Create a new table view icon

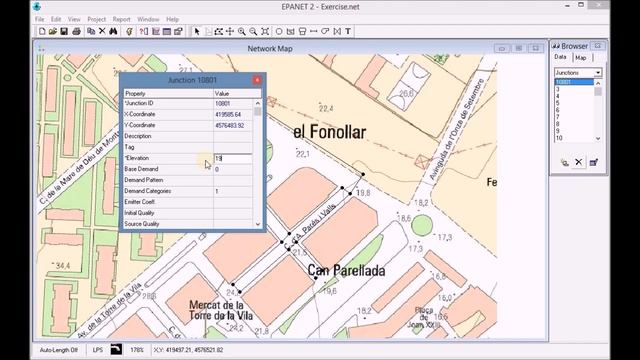167,31
